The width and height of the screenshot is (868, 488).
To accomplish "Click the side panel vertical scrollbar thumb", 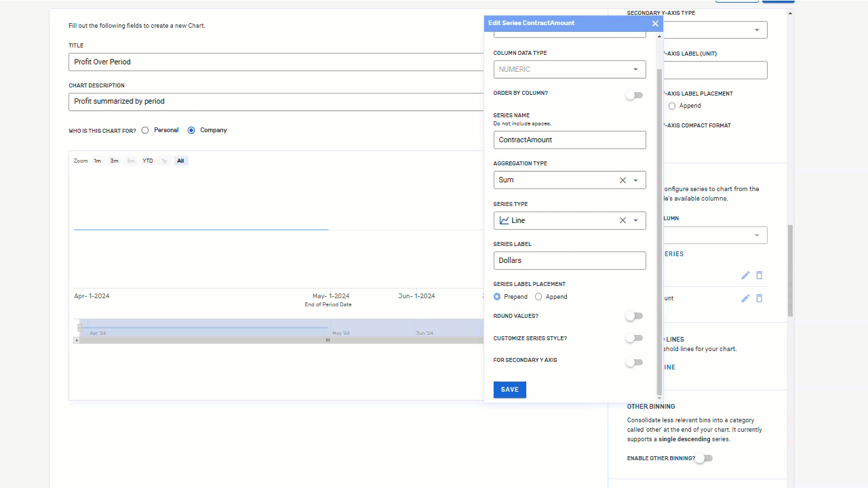I will [x=790, y=271].
